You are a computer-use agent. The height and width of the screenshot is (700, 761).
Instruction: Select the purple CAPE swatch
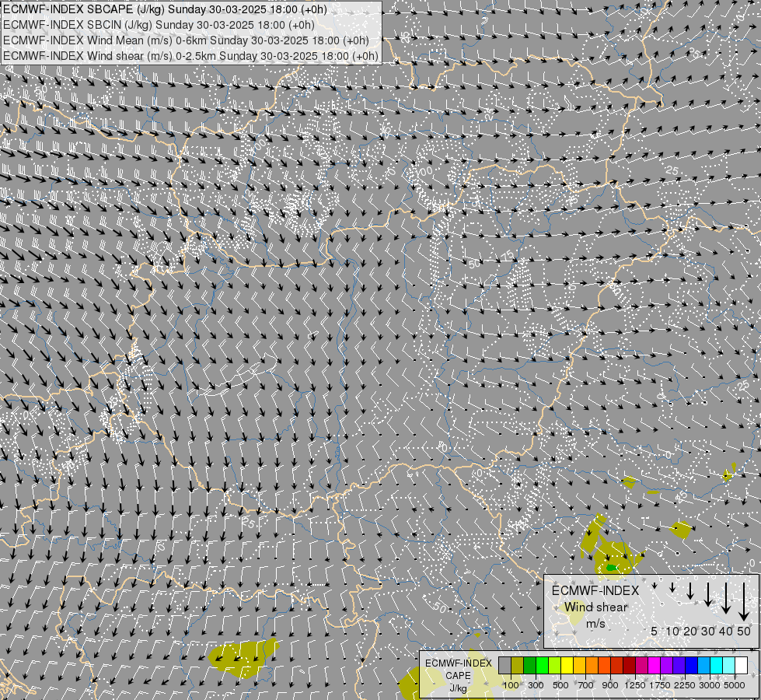[x=667, y=665]
